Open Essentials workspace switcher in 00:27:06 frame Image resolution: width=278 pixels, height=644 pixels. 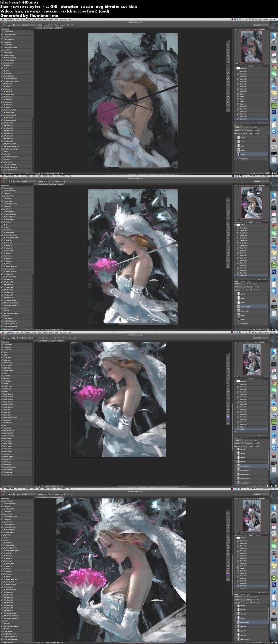click(261, 25)
